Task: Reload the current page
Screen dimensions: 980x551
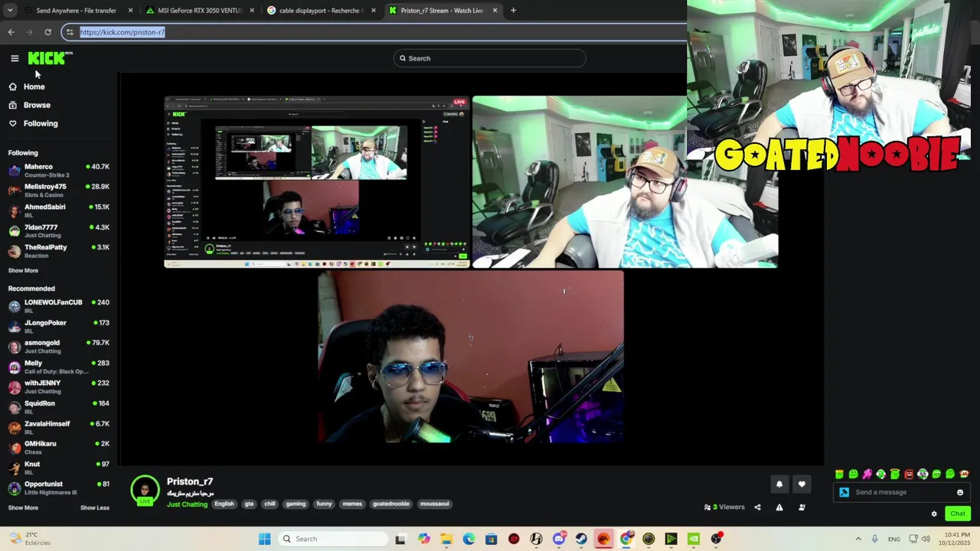Action: coord(47,32)
